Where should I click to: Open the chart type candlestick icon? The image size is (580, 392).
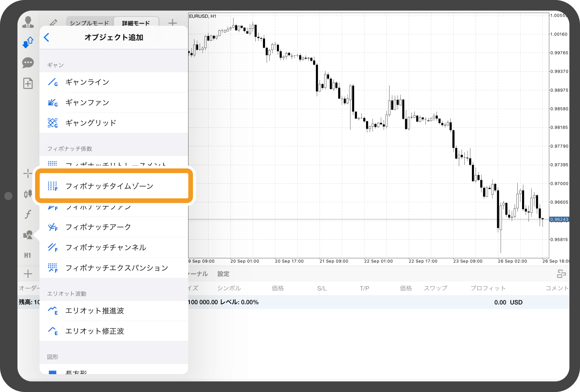(28, 193)
